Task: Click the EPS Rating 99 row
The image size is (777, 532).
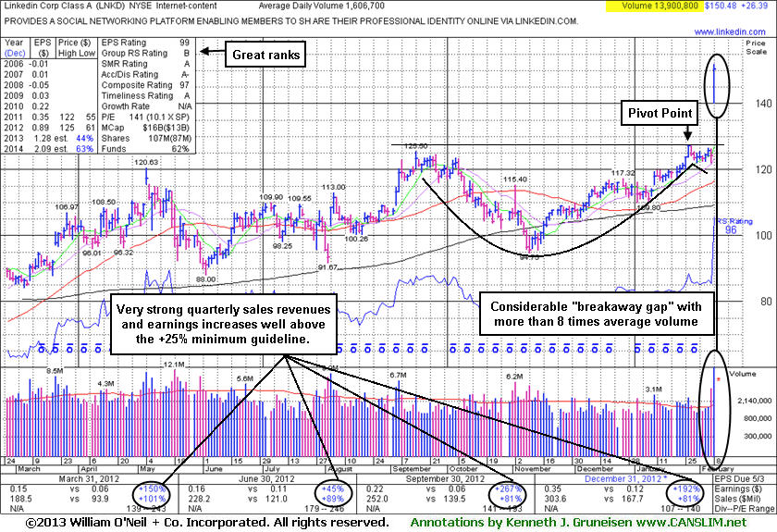Action: pos(145,43)
